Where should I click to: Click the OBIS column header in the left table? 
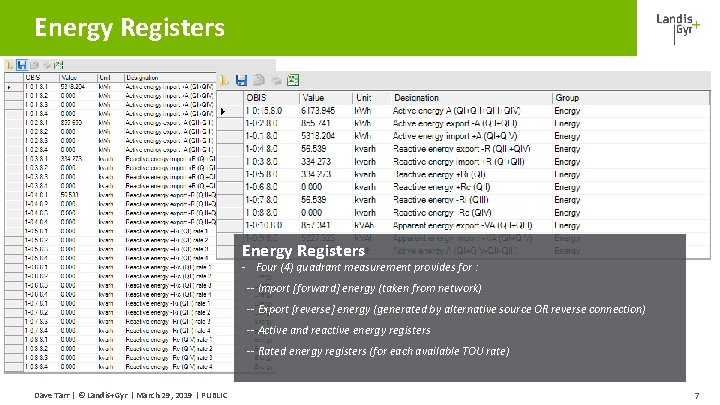[x=41, y=78]
